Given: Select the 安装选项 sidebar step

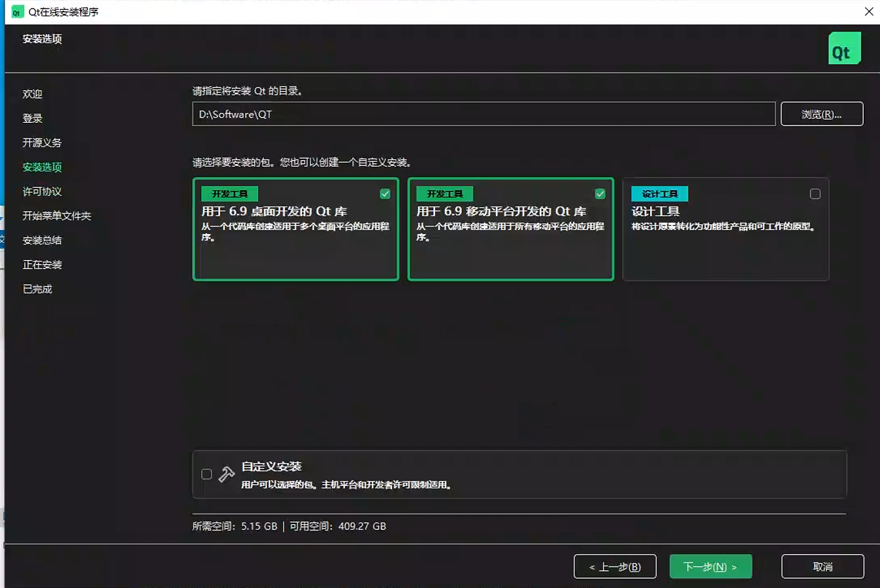Looking at the screenshot, I should tap(42, 167).
